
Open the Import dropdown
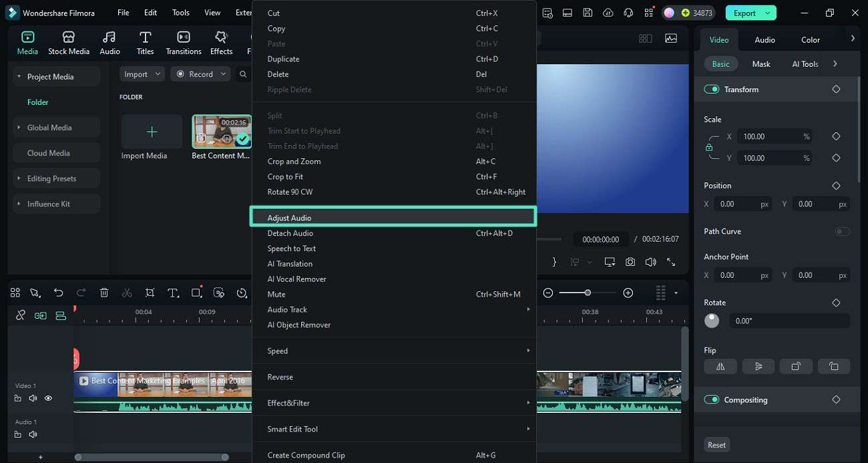(142, 74)
